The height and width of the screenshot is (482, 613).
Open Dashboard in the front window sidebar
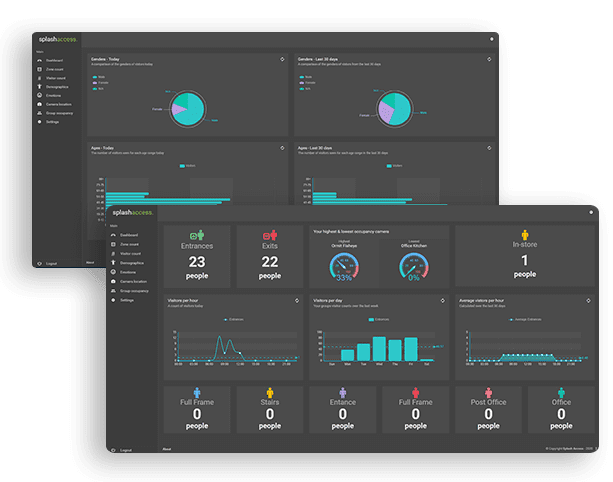click(129, 235)
